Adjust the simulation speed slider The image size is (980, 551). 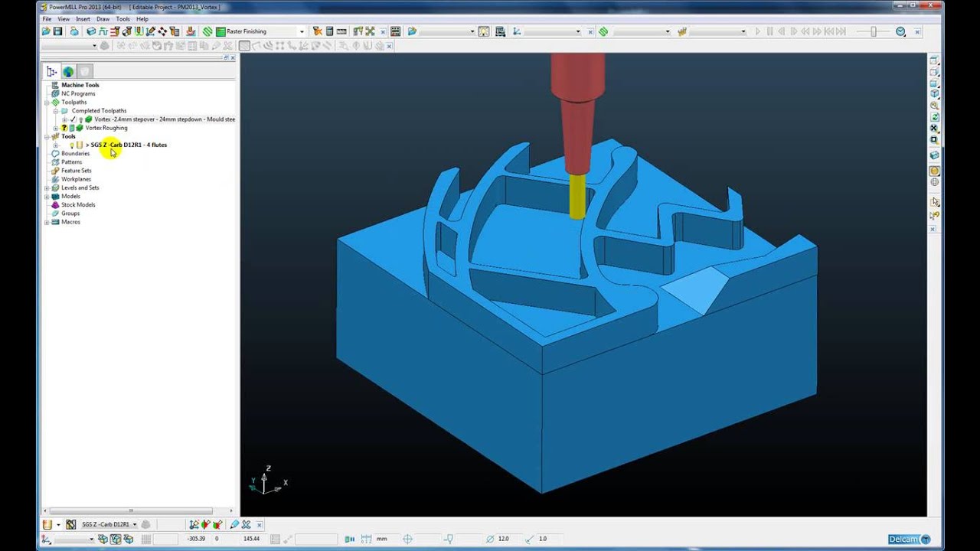873,31
